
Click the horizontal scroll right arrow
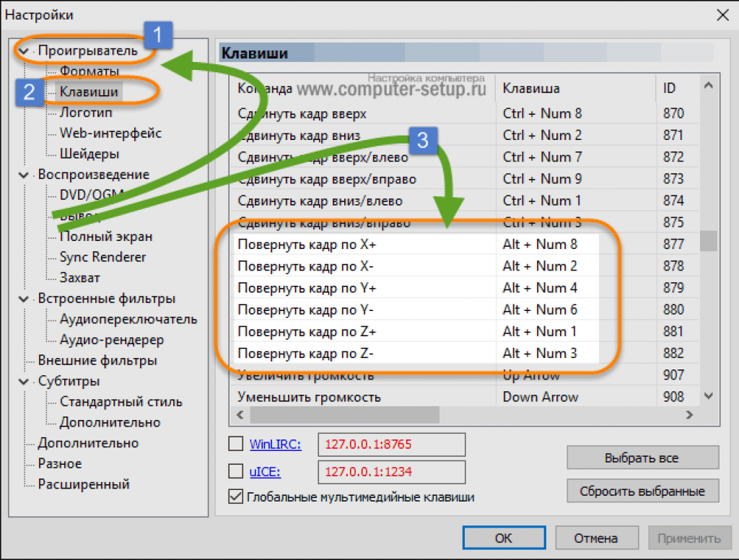click(689, 415)
